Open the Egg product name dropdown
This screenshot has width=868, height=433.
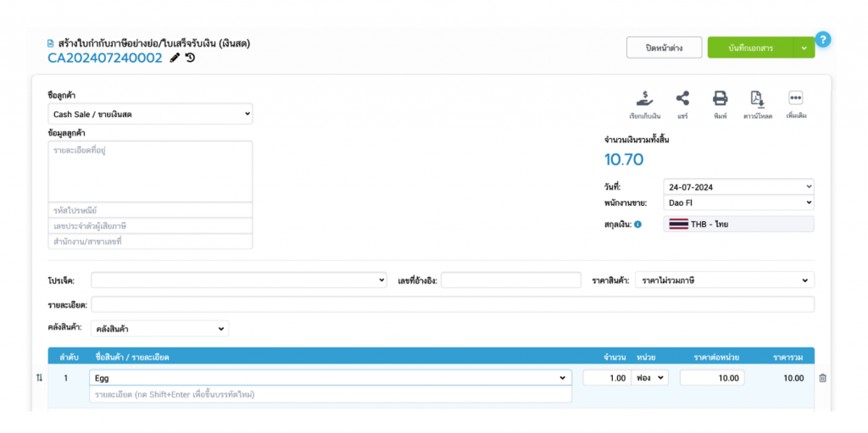330,378
